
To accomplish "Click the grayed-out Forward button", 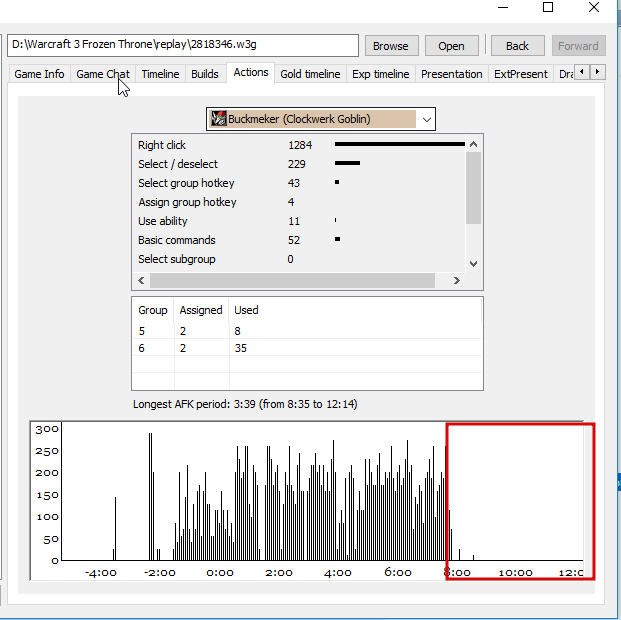I will coord(578,46).
